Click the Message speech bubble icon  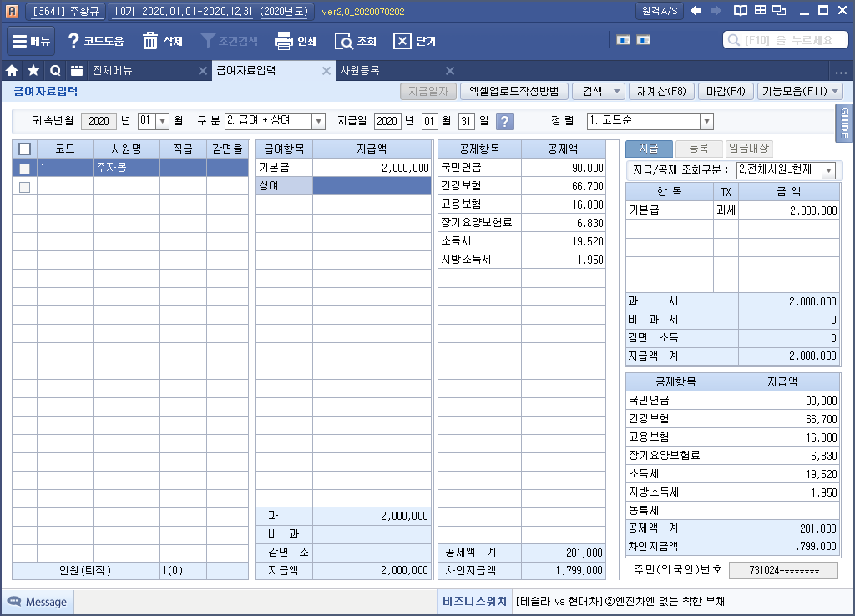[14, 601]
